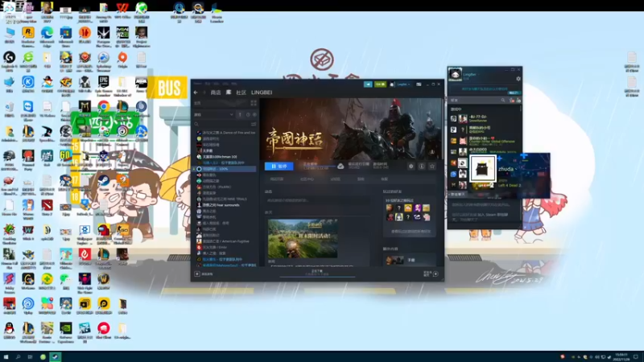The width and height of the screenshot is (644, 362).
Task: Open the 游戏 category dropdown in library
Action: [214, 115]
